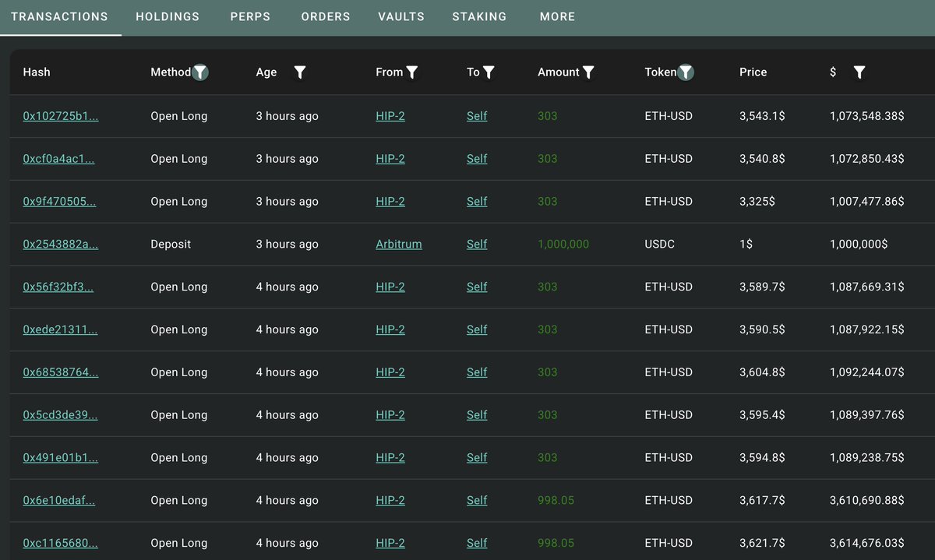This screenshot has height=560, width=935.
Task: Select the Orders tab
Action: 326,16
